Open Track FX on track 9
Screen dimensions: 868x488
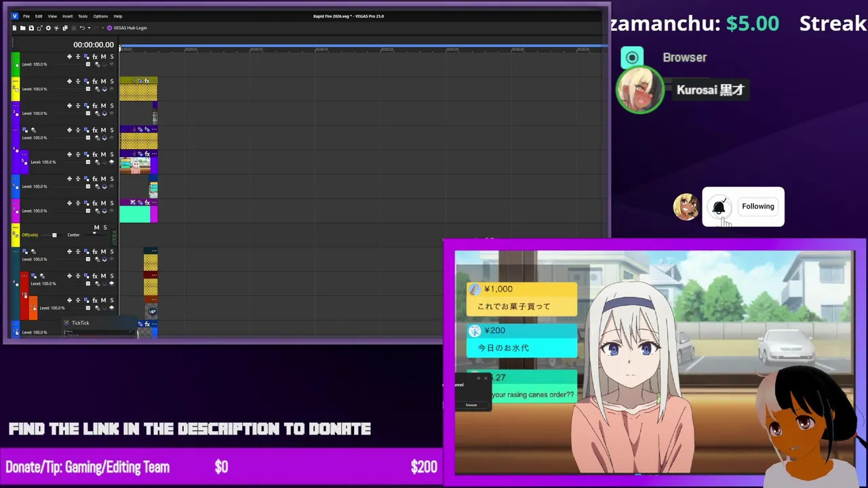coord(95,251)
